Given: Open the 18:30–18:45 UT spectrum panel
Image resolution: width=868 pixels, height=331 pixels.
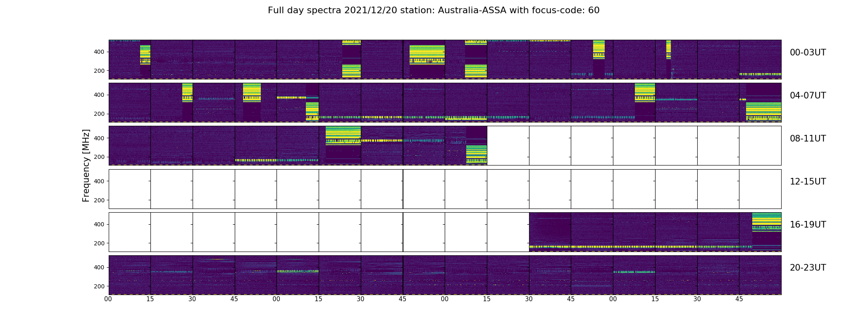Looking at the screenshot, I should click(550, 232).
